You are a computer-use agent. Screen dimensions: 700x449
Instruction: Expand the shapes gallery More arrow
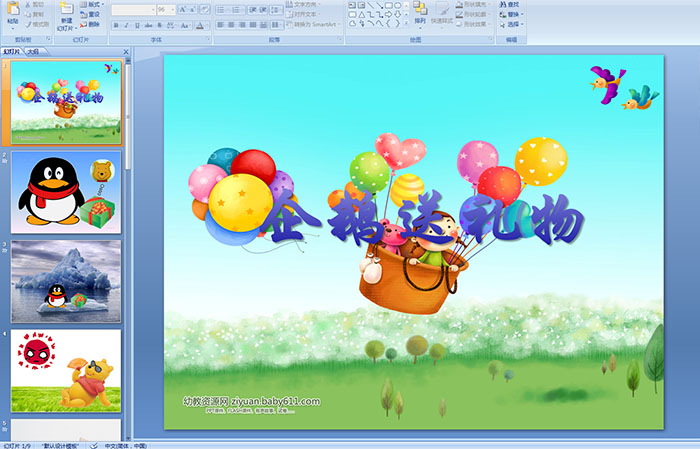406,23
